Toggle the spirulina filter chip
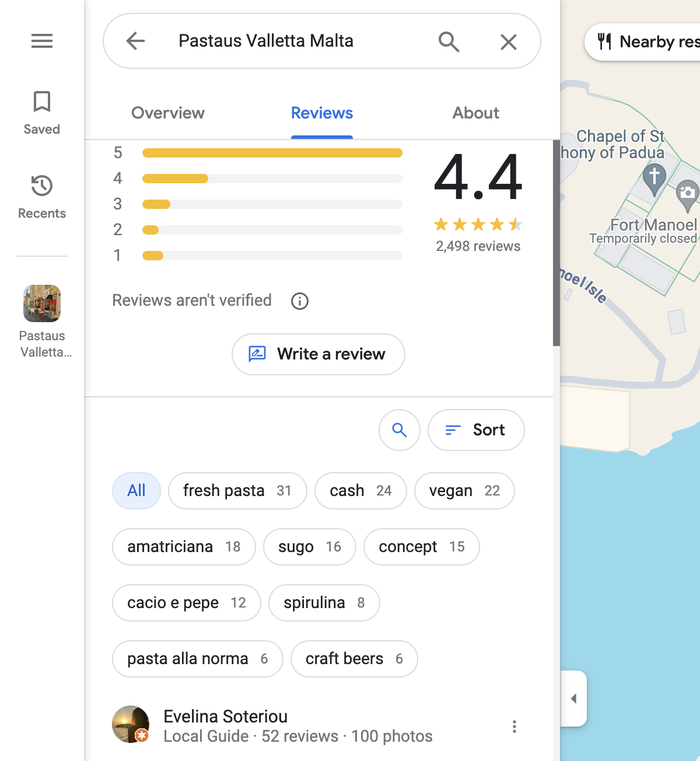The width and height of the screenshot is (700, 761). click(324, 603)
